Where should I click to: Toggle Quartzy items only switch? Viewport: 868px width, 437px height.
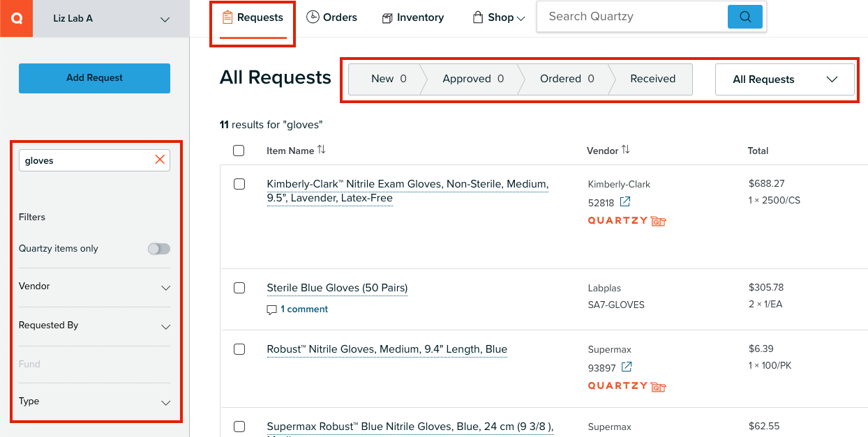159,249
